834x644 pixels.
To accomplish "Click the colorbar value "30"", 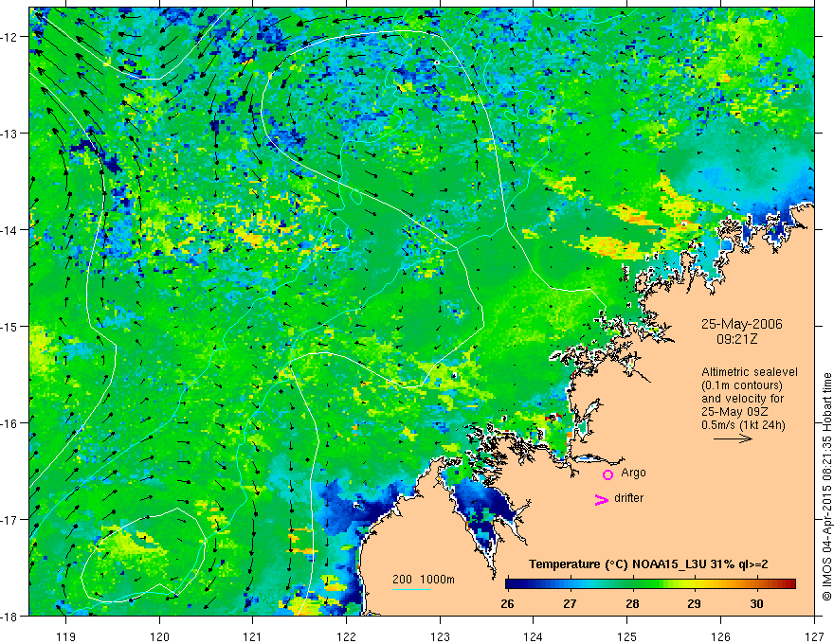I will point(756,603).
